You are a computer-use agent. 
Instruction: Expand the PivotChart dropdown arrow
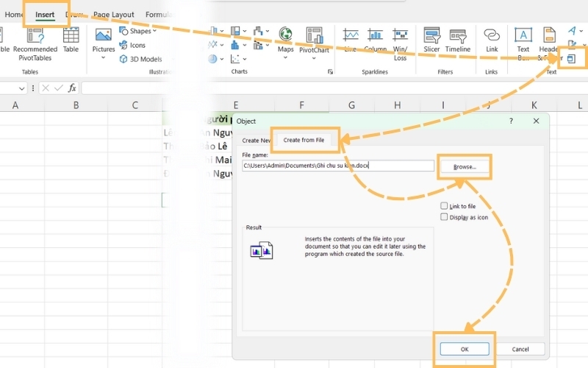tap(314, 58)
